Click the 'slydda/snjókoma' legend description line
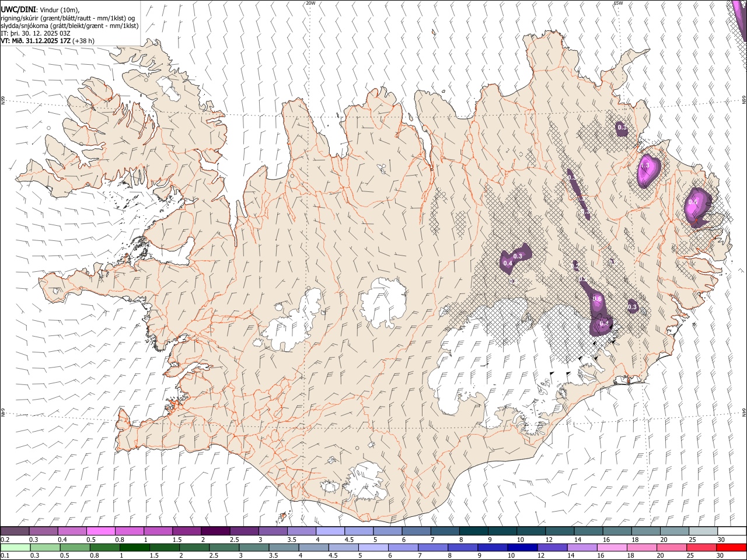The height and width of the screenshot is (560, 747). [69, 26]
